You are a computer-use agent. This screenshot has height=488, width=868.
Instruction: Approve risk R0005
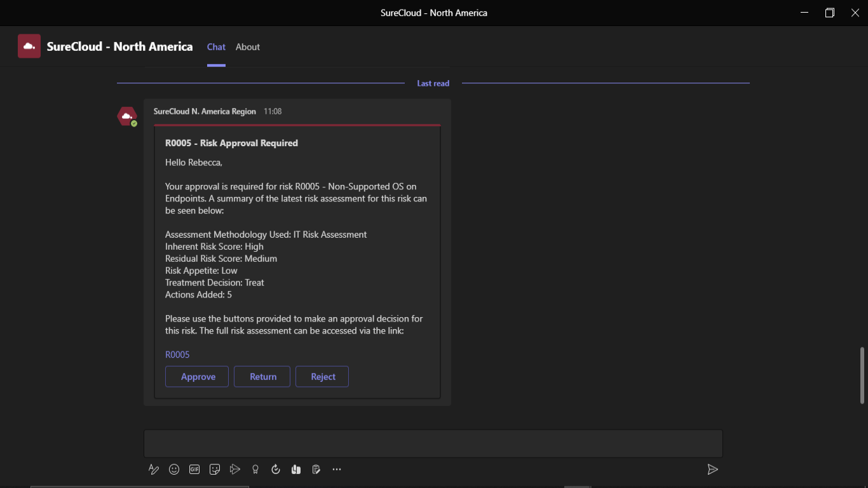[x=197, y=377]
